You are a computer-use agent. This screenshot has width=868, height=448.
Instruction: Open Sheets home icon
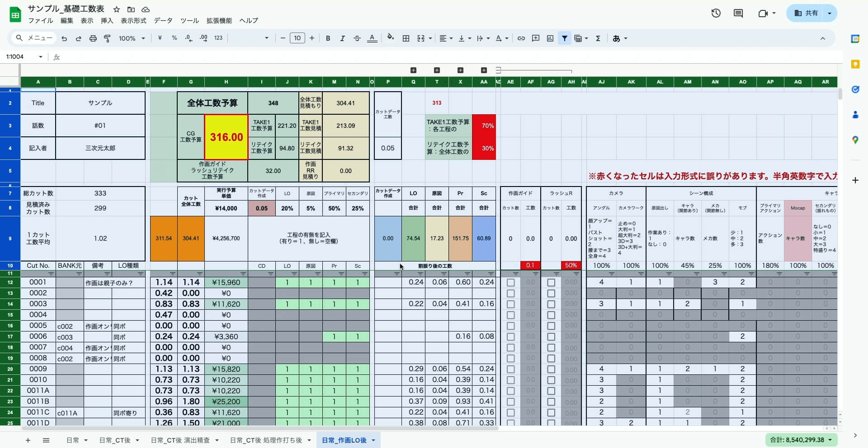[15, 14]
